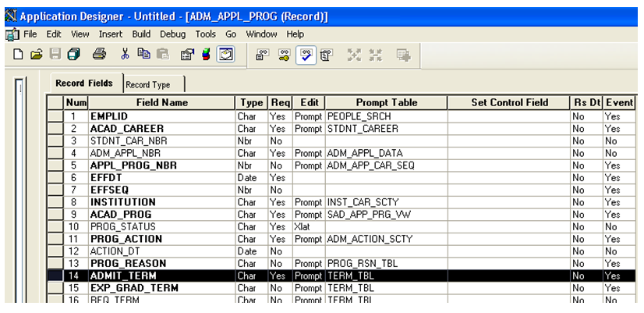Click the Field Name column header
This screenshot has width=644, height=313.
point(162,102)
